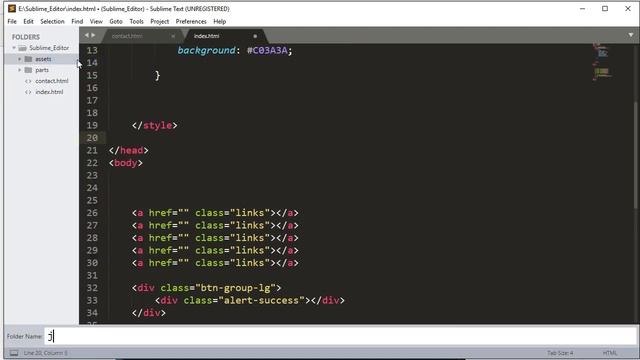Image resolution: width=640 pixels, height=360 pixels.
Task: Click the vertical editor scrollbar
Action: [x=636, y=155]
